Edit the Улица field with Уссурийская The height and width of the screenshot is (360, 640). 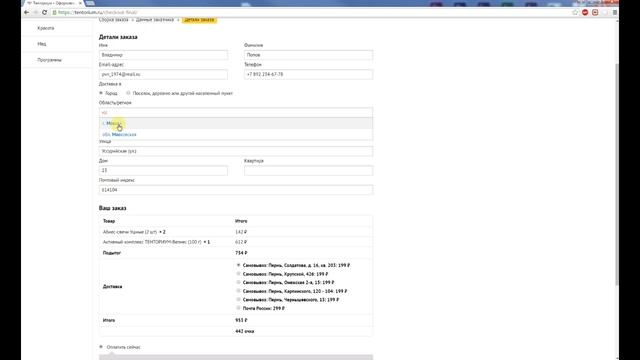click(x=236, y=151)
